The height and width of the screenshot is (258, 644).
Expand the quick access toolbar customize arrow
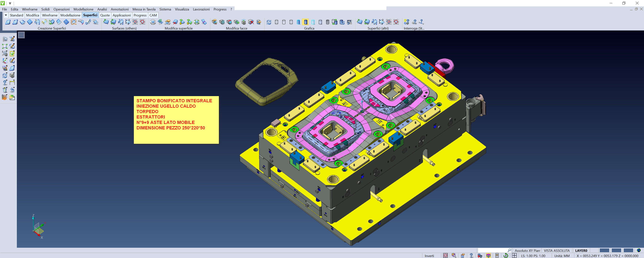(x=10, y=3)
